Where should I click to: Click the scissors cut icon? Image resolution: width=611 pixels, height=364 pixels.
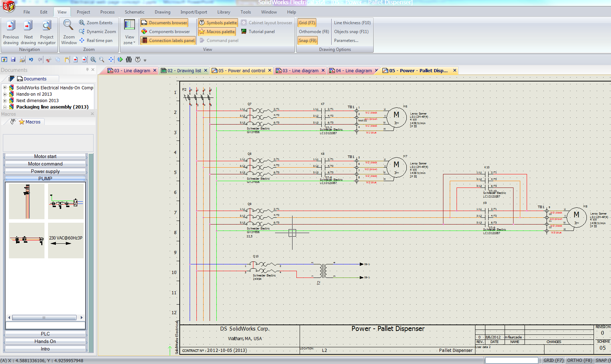pyautogui.click(x=49, y=59)
